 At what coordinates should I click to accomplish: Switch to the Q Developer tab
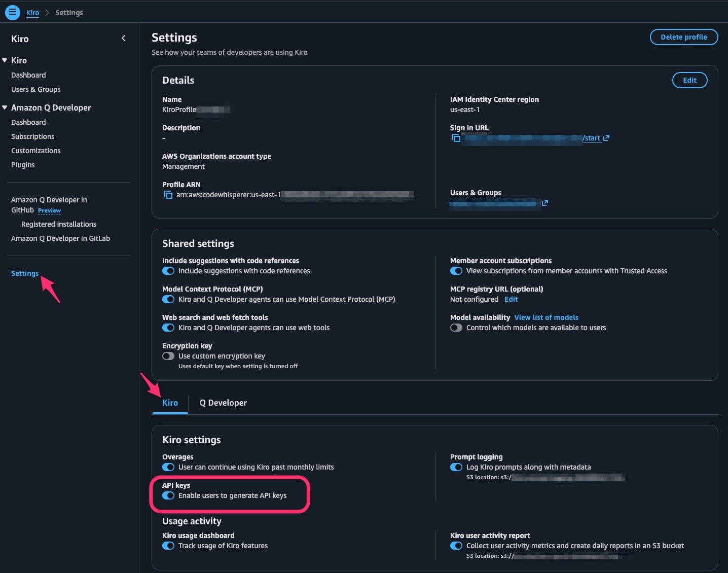[223, 403]
